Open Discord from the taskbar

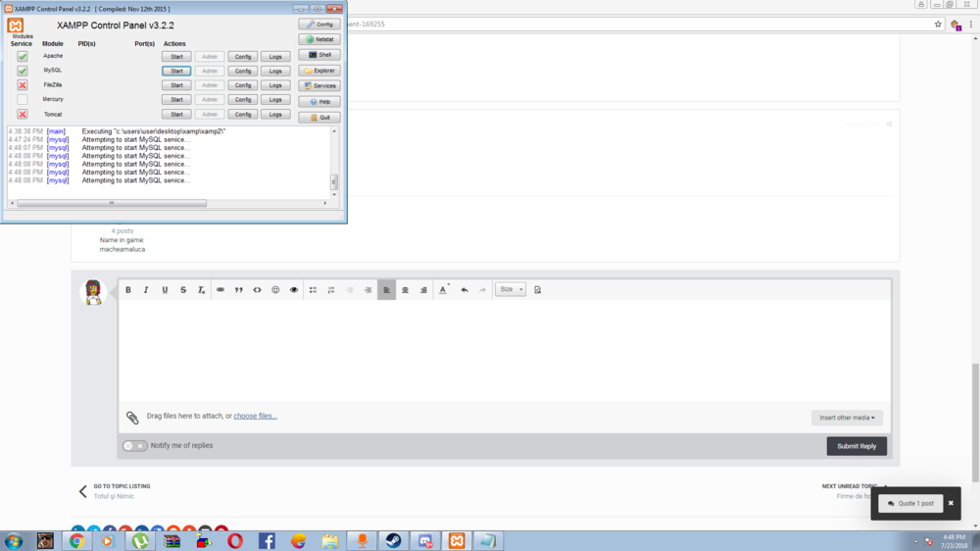[x=425, y=541]
